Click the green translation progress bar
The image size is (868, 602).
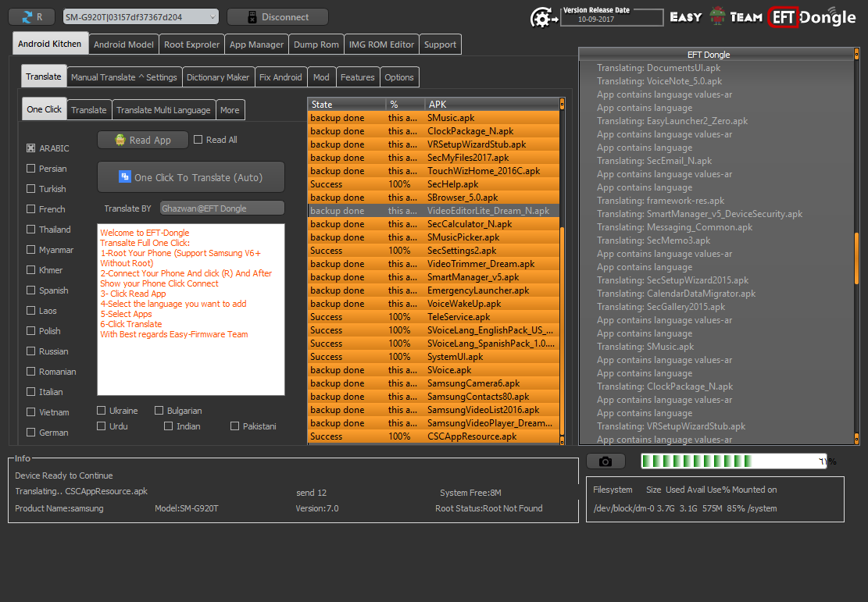pos(734,461)
